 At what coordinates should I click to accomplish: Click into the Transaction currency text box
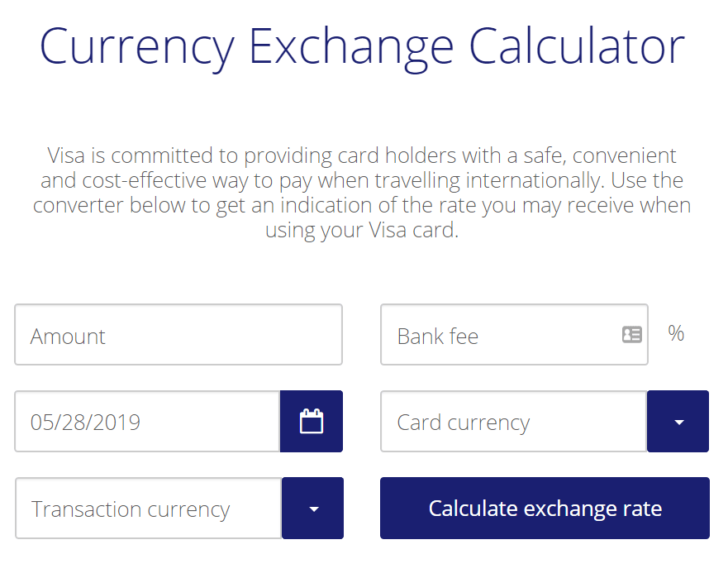(x=149, y=509)
